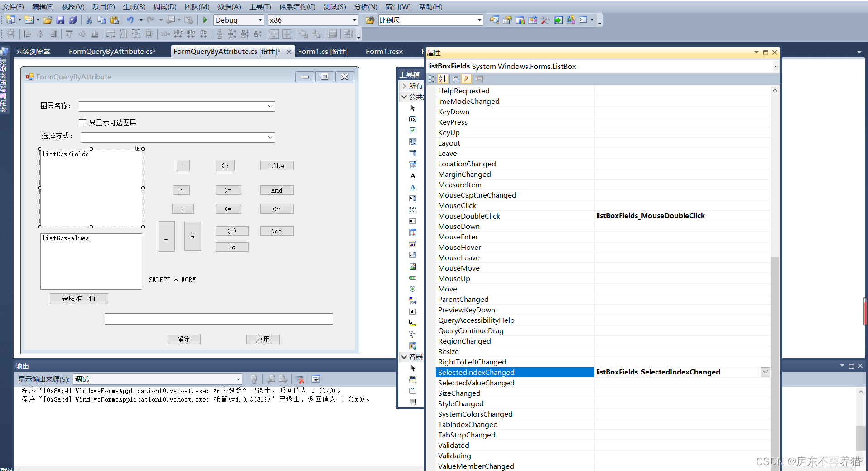This screenshot has height=471, width=868.
Task: Open the Toolbox hammer-and-wrench icon
Action: coord(545,20)
